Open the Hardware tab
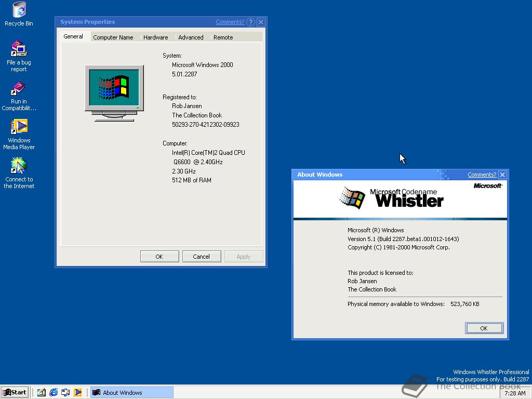The height and width of the screenshot is (399, 532). (155, 37)
